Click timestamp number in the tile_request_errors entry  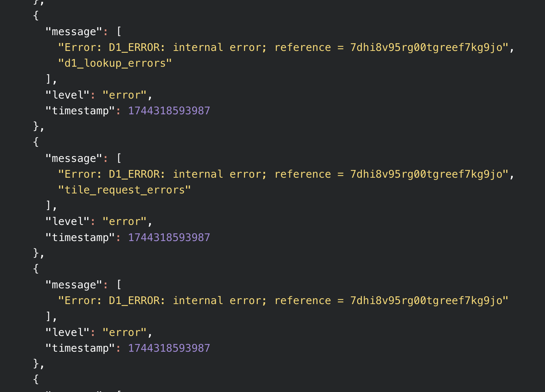169,237
